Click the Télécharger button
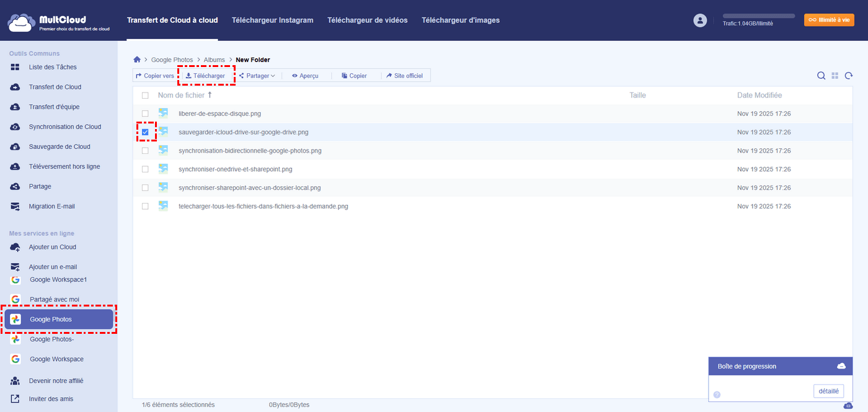This screenshot has width=868, height=412. pyautogui.click(x=205, y=76)
